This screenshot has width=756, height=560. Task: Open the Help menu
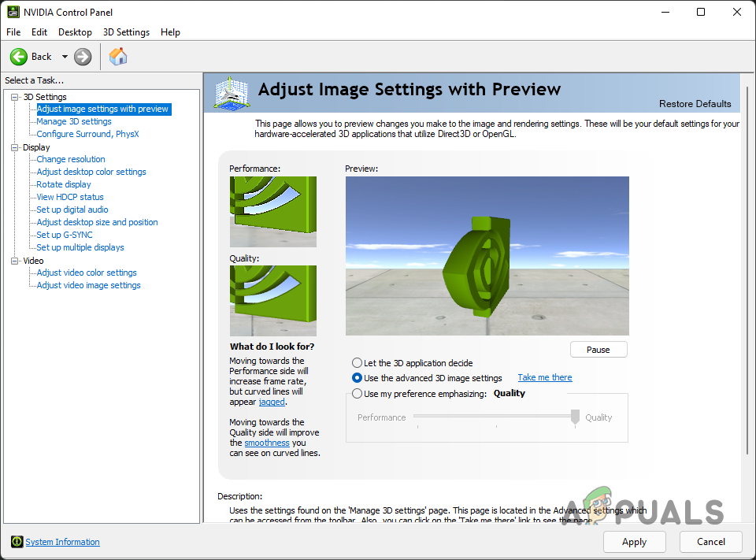[x=170, y=32]
